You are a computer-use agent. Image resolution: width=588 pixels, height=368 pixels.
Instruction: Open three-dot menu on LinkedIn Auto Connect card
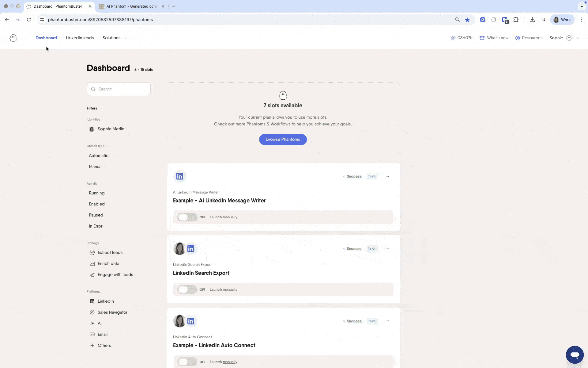(x=387, y=321)
